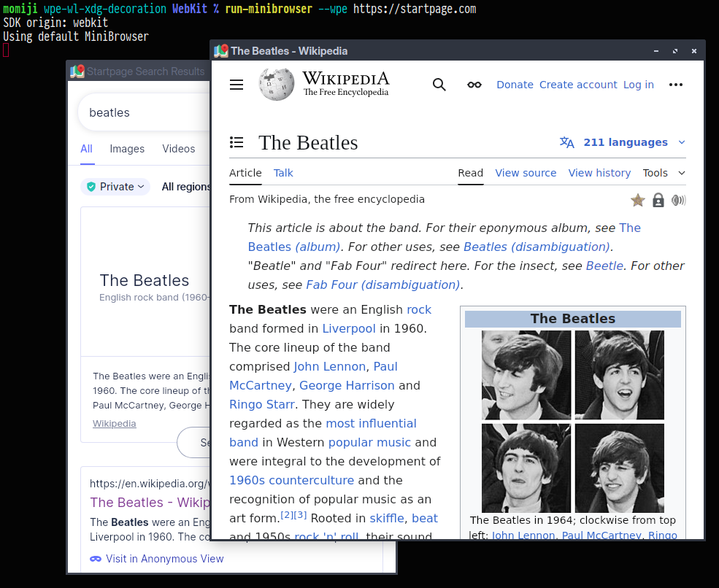This screenshot has width=719, height=588.
Task: Click the language translate icon
Action: pyautogui.click(x=566, y=142)
